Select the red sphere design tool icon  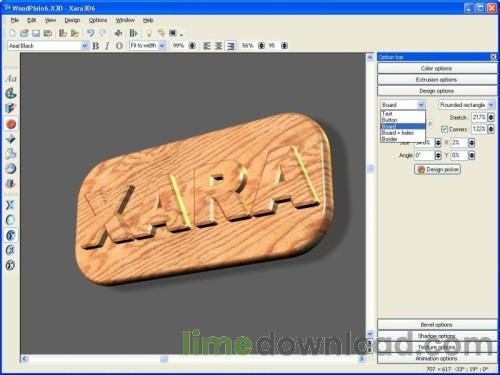(x=11, y=124)
